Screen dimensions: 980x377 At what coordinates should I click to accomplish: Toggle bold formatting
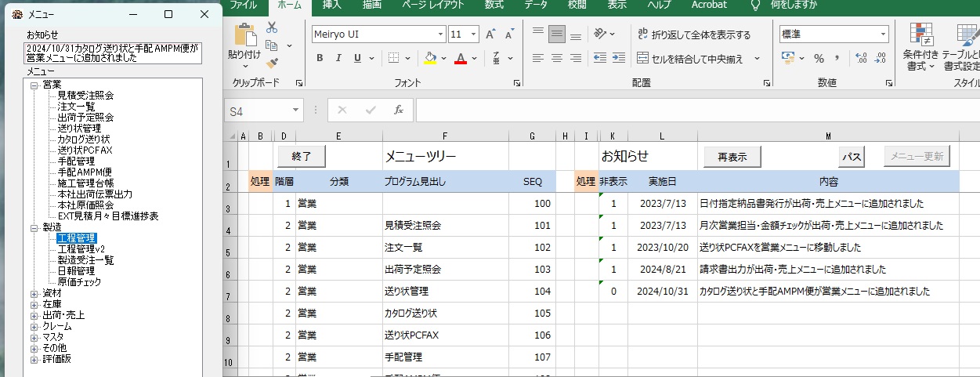320,58
